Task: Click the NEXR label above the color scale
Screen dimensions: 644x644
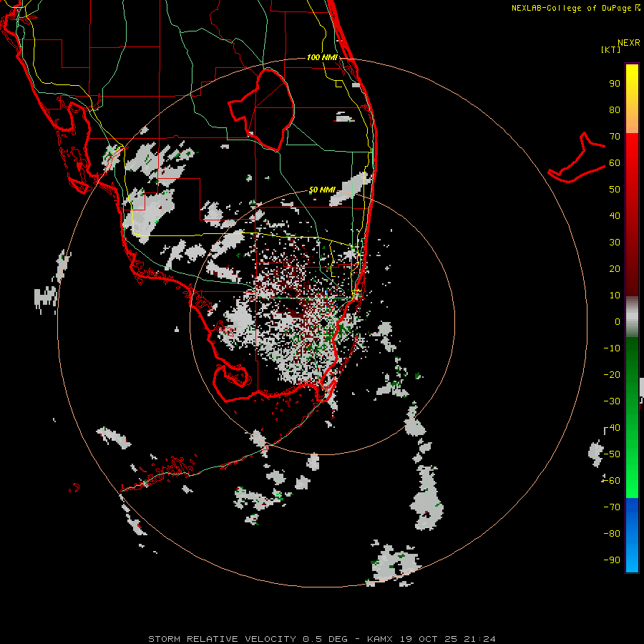Action: (628, 43)
